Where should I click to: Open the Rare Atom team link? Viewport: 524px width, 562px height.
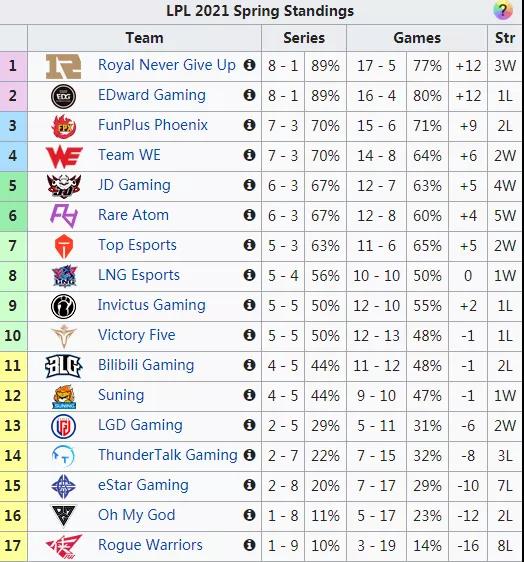coord(133,215)
